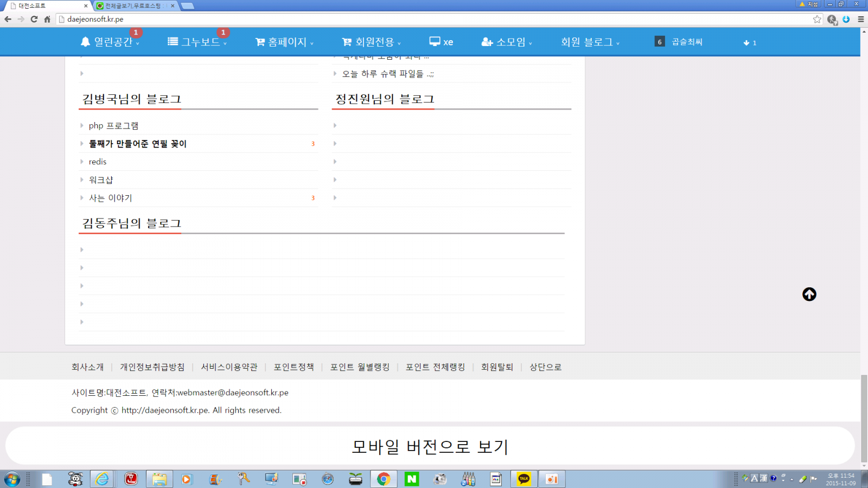Screen dimensions: 868x488
Task: Expand the 소모임 dropdown menu
Action: click(507, 42)
